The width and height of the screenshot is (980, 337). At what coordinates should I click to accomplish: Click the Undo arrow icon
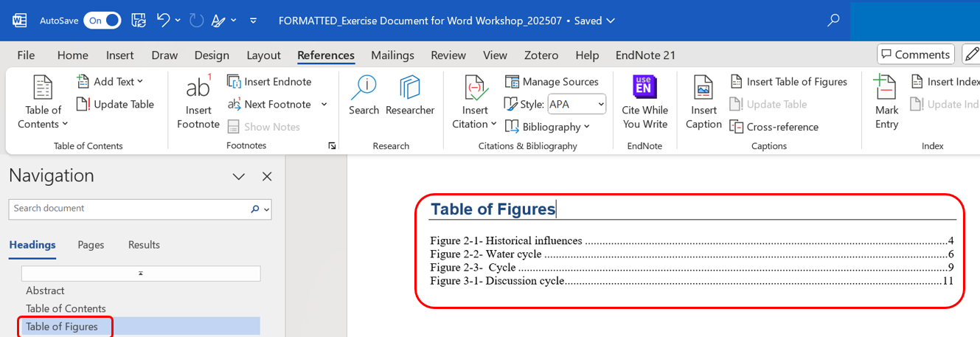pos(164,21)
